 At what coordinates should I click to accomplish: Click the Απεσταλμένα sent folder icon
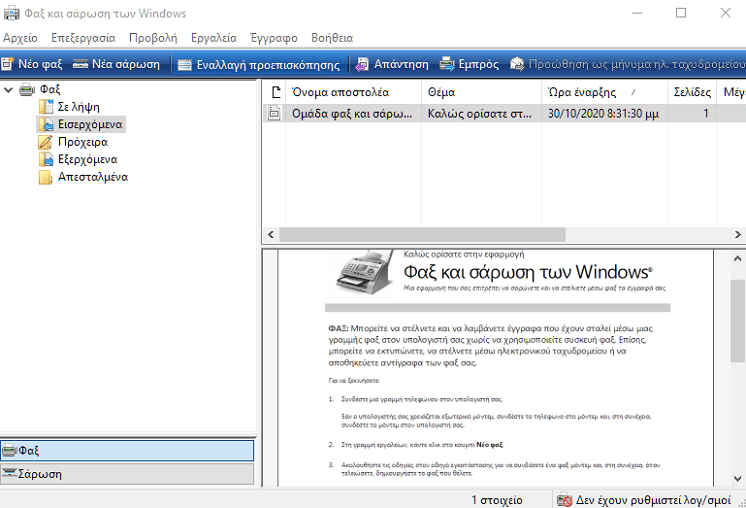tap(46, 177)
